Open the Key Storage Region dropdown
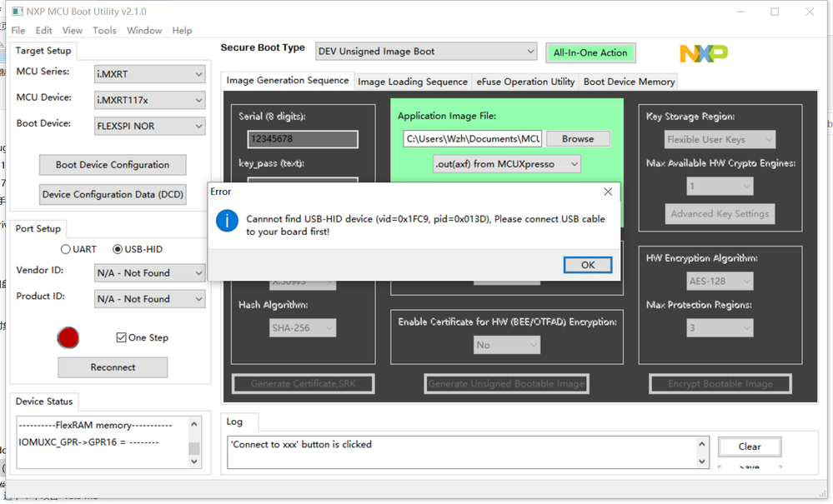Viewport: 833px width, 504px height. 720,139
